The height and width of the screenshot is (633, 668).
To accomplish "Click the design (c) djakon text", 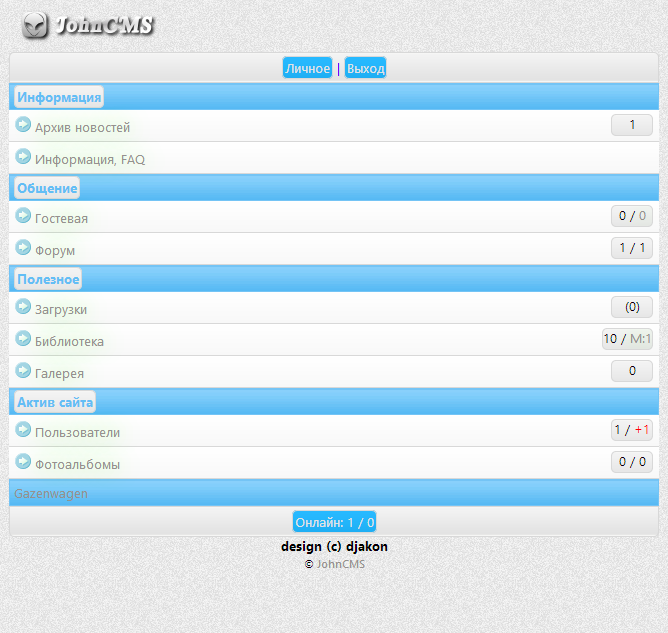I will pos(334,546).
